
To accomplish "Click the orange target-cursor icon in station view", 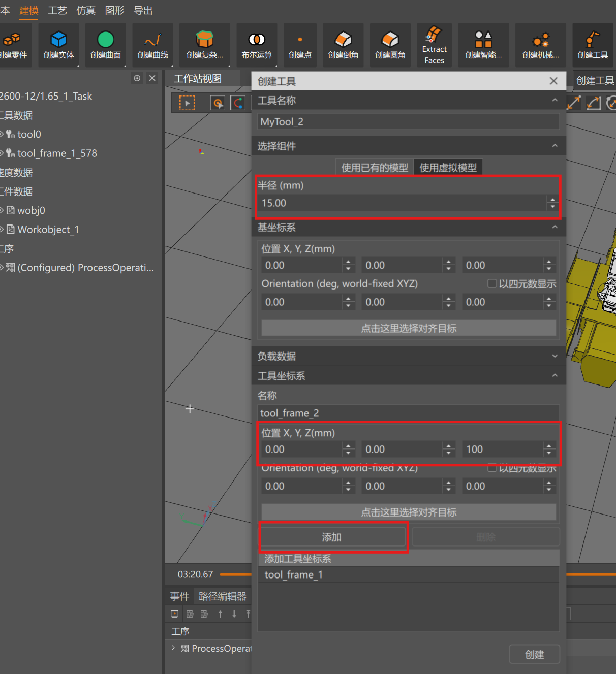I will (x=218, y=103).
